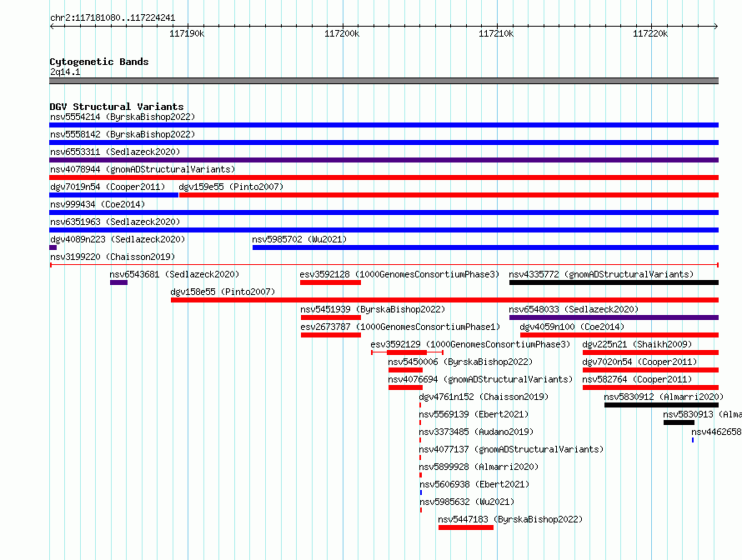Image resolution: width=742 pixels, height=560 pixels.
Task: Click the 117220k ruler position label
Action: (x=650, y=33)
